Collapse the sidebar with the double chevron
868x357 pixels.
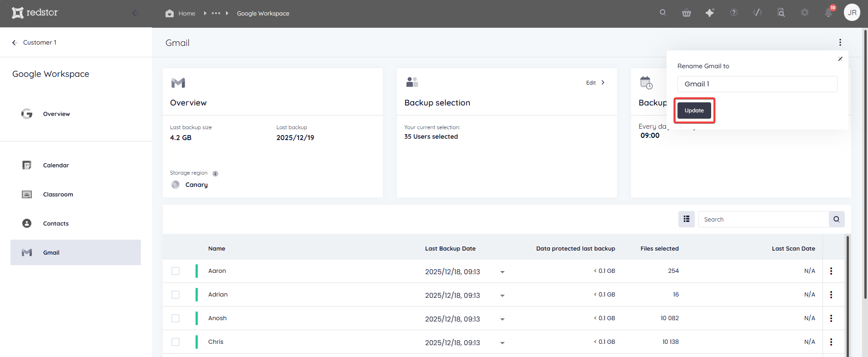coord(135,13)
